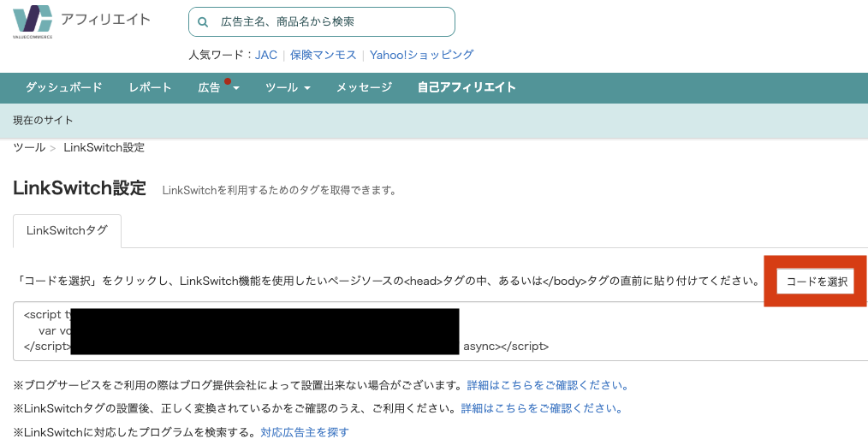
Task: Click inside the LinkSwitch script code box
Action: [x=441, y=331]
